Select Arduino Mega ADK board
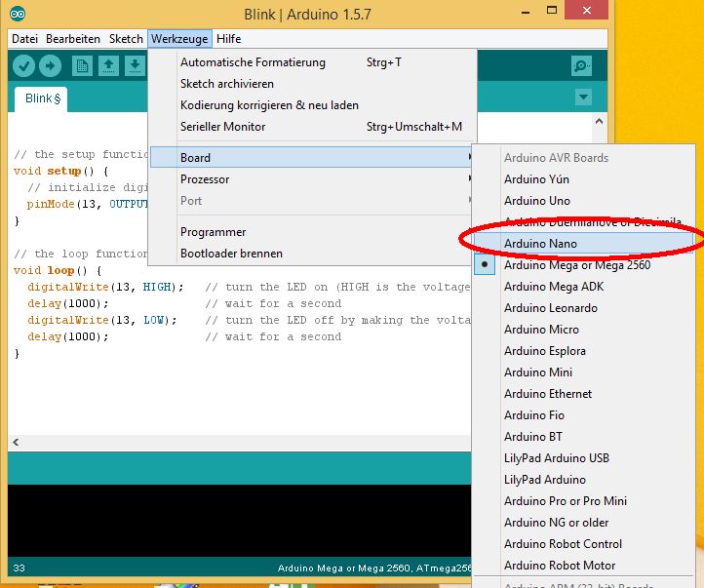The height and width of the screenshot is (588, 704). tap(584, 287)
